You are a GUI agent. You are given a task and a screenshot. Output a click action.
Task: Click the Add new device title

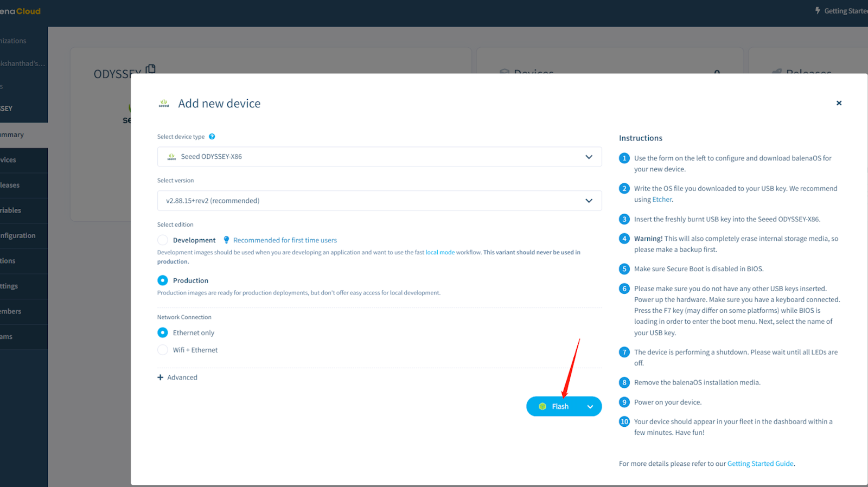tap(219, 104)
